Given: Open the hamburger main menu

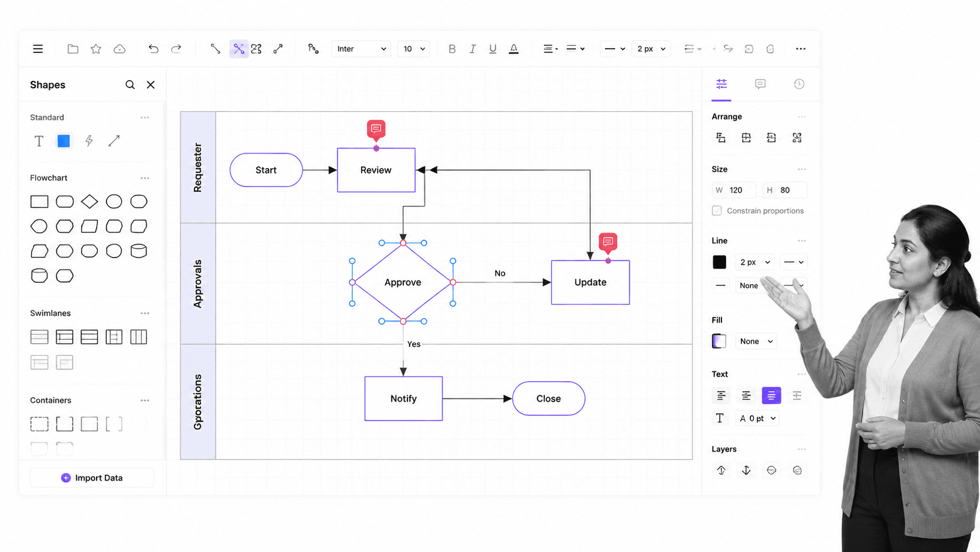Looking at the screenshot, I should [x=38, y=49].
